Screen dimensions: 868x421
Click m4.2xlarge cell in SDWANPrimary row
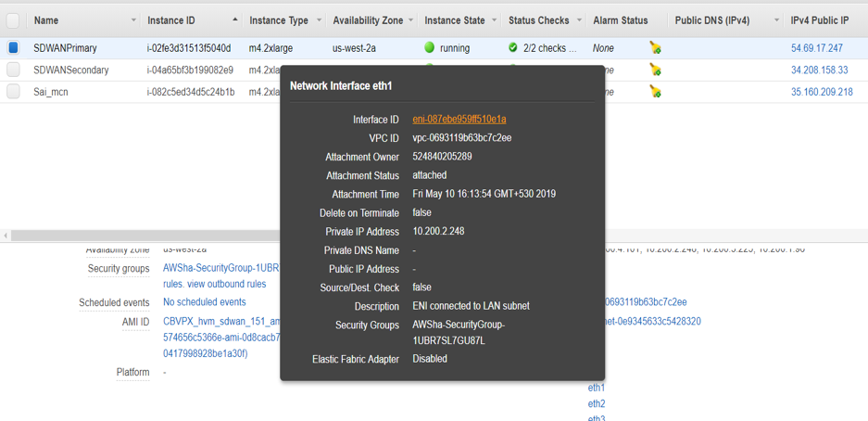(x=270, y=48)
